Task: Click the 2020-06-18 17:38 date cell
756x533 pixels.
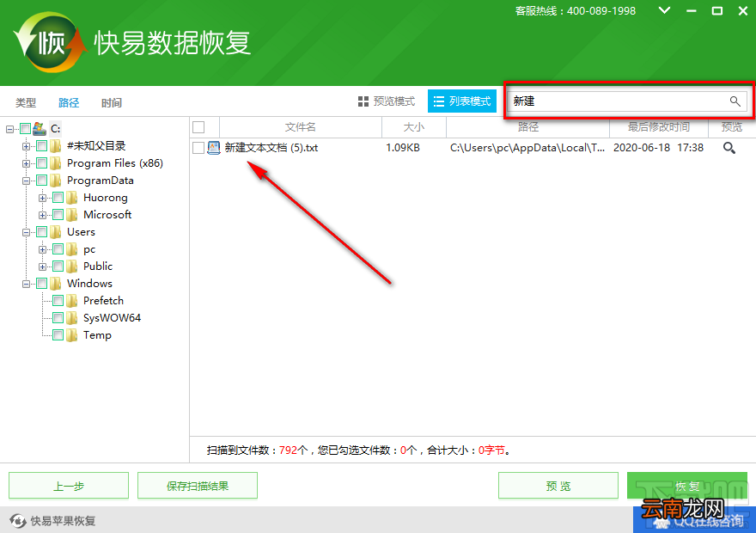Action: pos(658,148)
